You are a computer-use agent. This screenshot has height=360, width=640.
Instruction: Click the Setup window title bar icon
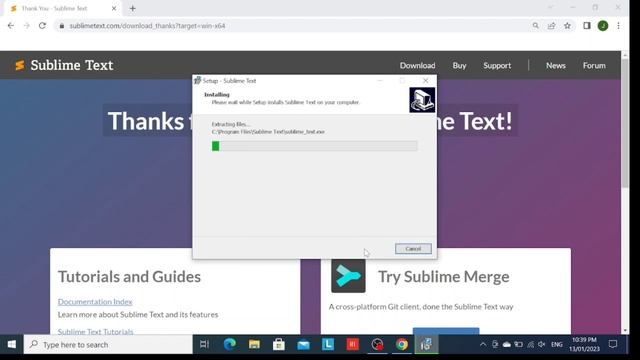click(198, 80)
